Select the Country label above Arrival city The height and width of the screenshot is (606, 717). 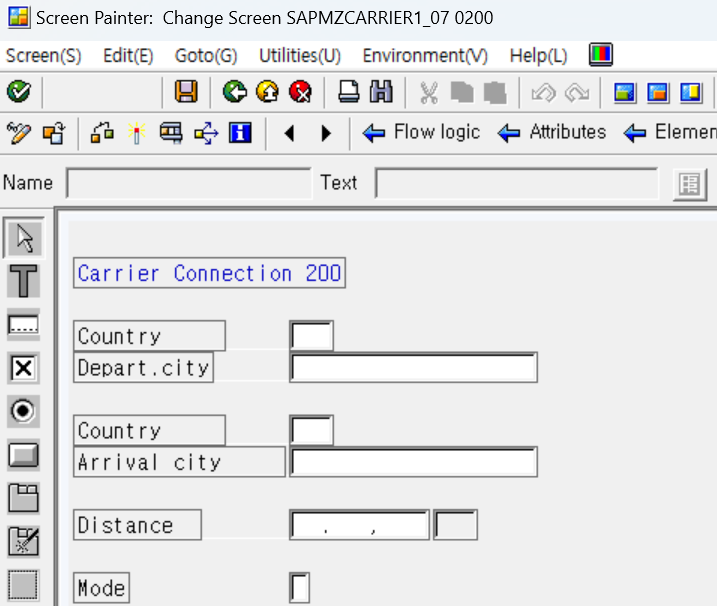click(x=149, y=430)
